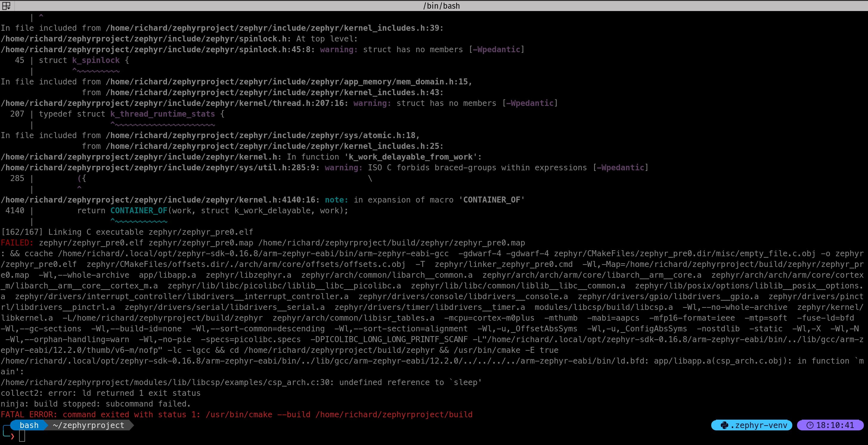Click the purple time badge 18:10:41
This screenshot has height=445, width=868.
[835, 425]
